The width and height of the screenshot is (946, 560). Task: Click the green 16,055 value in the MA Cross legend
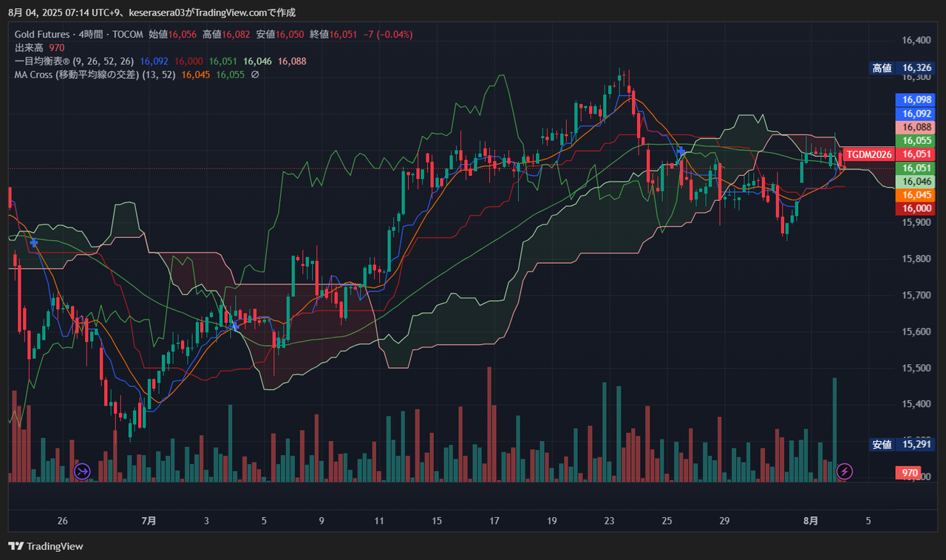tap(231, 75)
